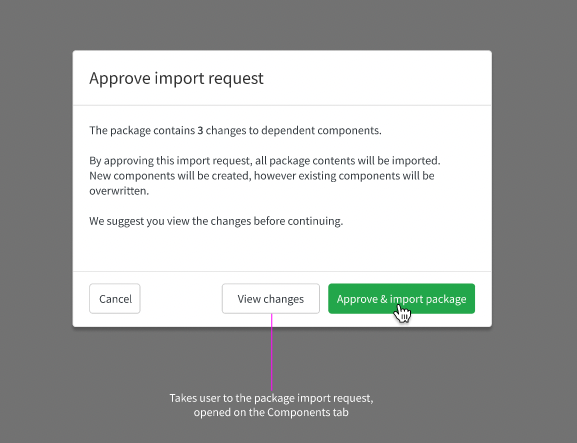The width and height of the screenshot is (577, 443).
Task: Click the magenta annotation connector line
Action: click(272, 352)
